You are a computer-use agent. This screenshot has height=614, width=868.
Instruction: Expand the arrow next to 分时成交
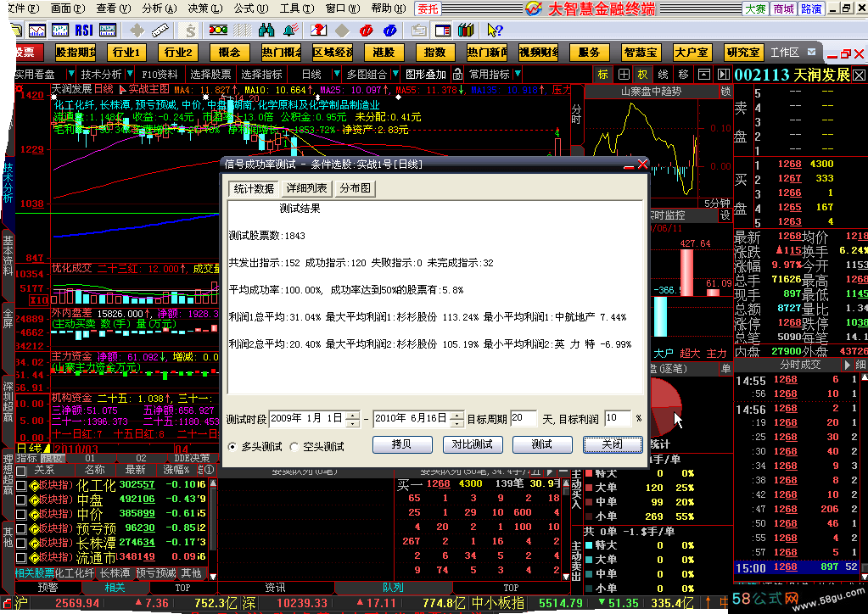point(847,365)
